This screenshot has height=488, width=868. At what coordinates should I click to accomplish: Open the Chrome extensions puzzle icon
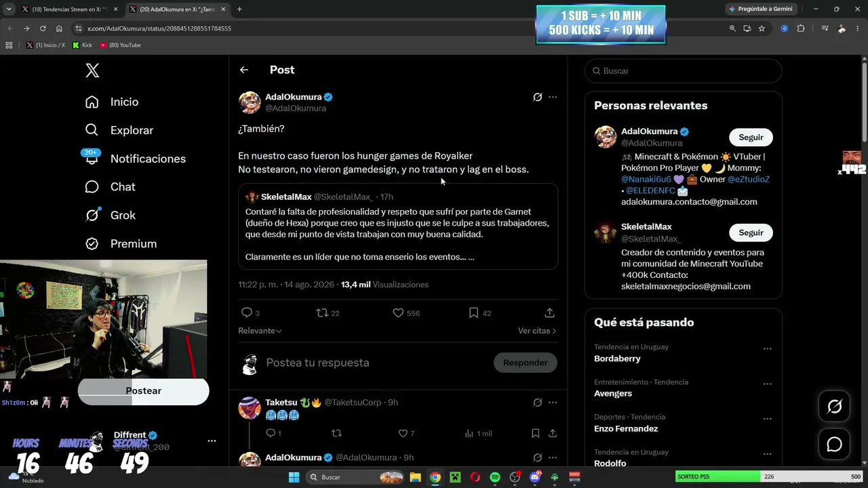pos(801,28)
